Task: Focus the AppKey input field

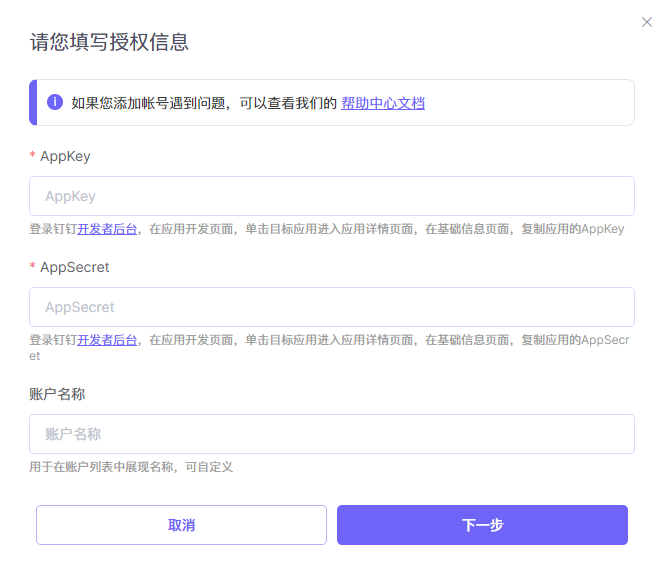Action: 332,196
